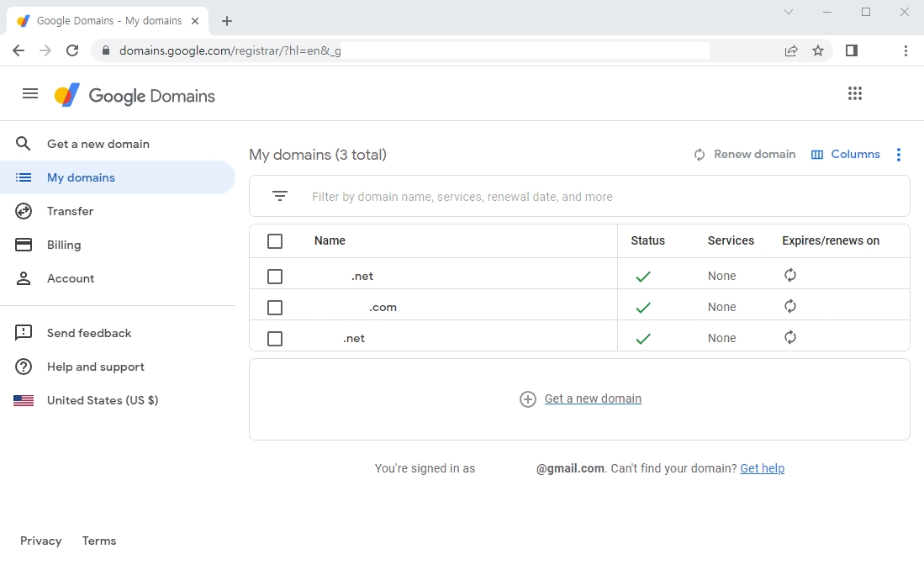Open the Terms link
The image size is (924, 570).
pos(99,541)
